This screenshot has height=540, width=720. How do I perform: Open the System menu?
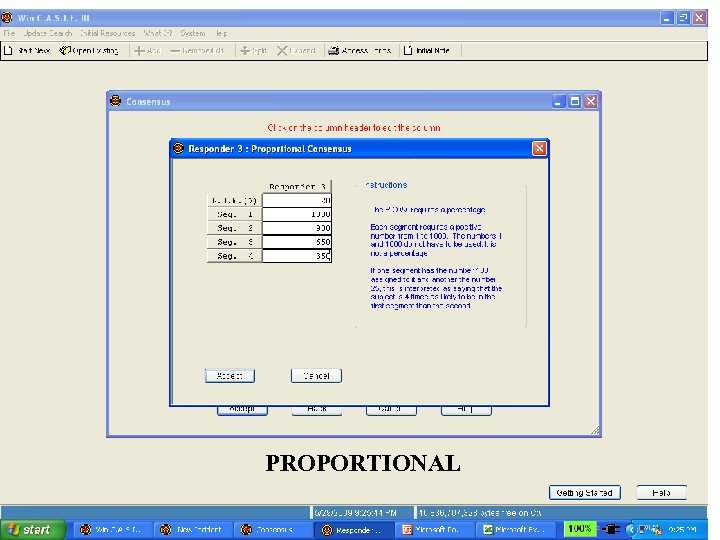192,33
